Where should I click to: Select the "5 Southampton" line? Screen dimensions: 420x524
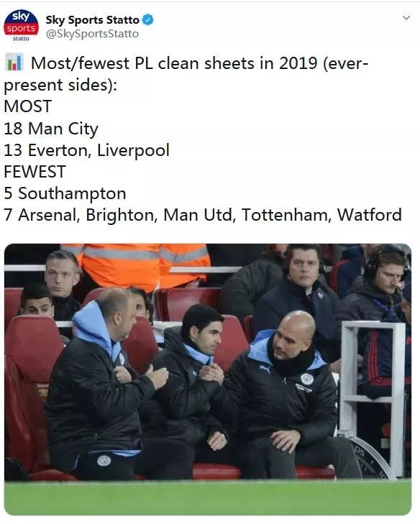tap(65, 193)
